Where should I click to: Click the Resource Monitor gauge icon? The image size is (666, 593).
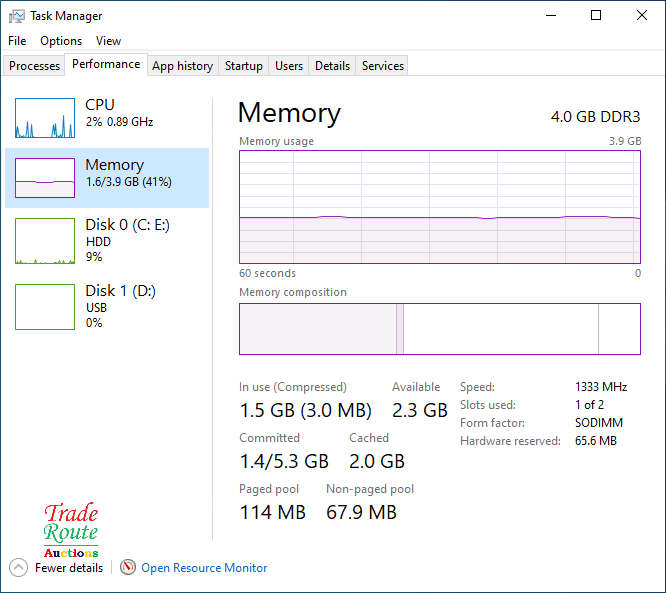coord(128,567)
